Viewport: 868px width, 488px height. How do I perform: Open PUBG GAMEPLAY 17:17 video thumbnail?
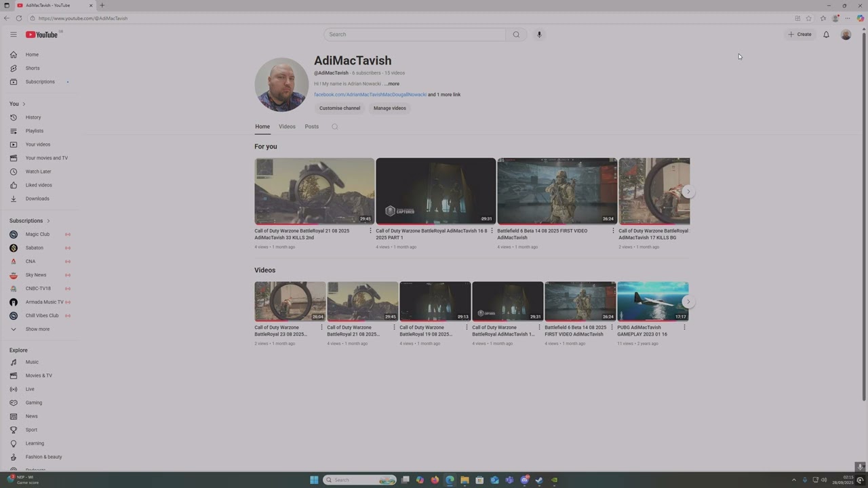pos(653,302)
